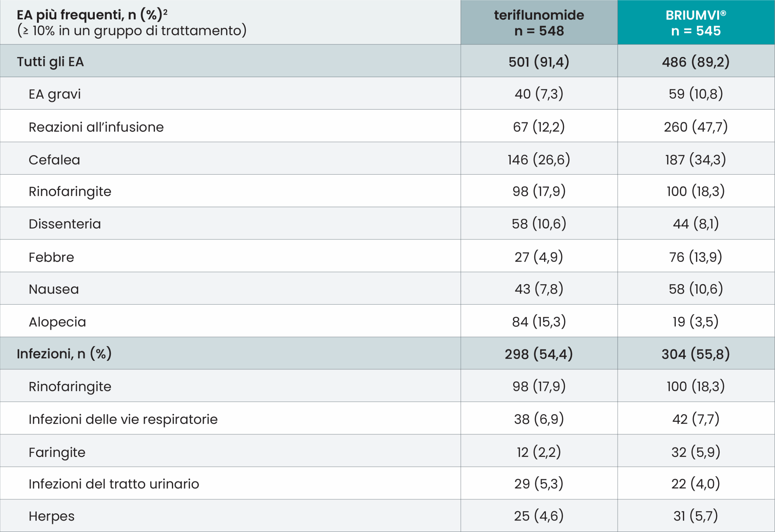
Task: Click the Herpes row label
Action: click(x=52, y=516)
